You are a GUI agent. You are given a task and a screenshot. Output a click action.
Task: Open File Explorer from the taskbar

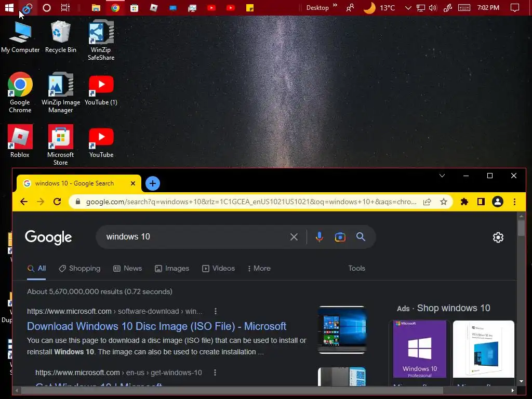(96, 7)
